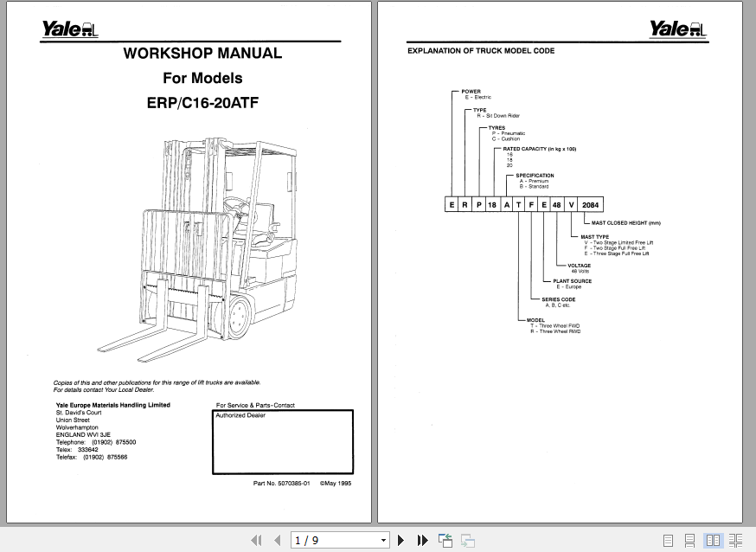Switch to single page layout
756x552 pixels.
coord(669,541)
